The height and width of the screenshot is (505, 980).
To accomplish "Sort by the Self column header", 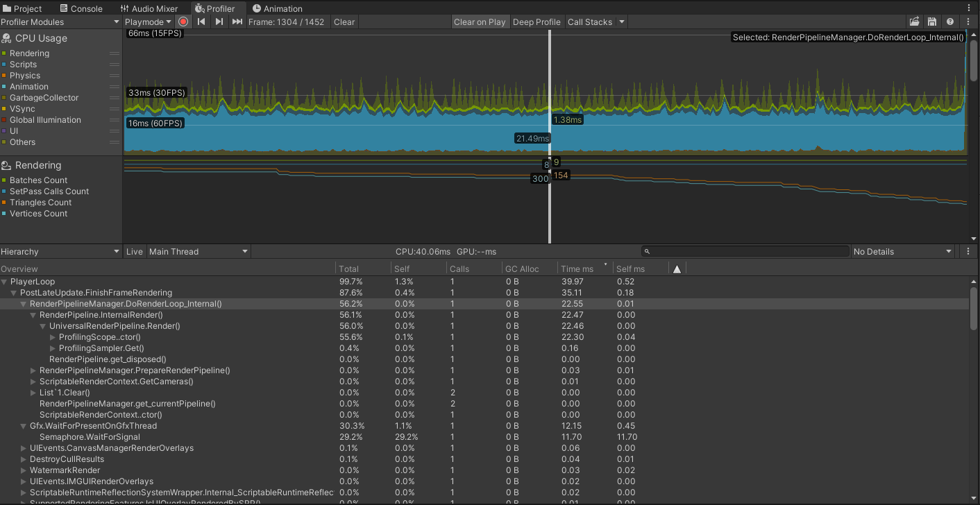I will [x=419, y=268].
